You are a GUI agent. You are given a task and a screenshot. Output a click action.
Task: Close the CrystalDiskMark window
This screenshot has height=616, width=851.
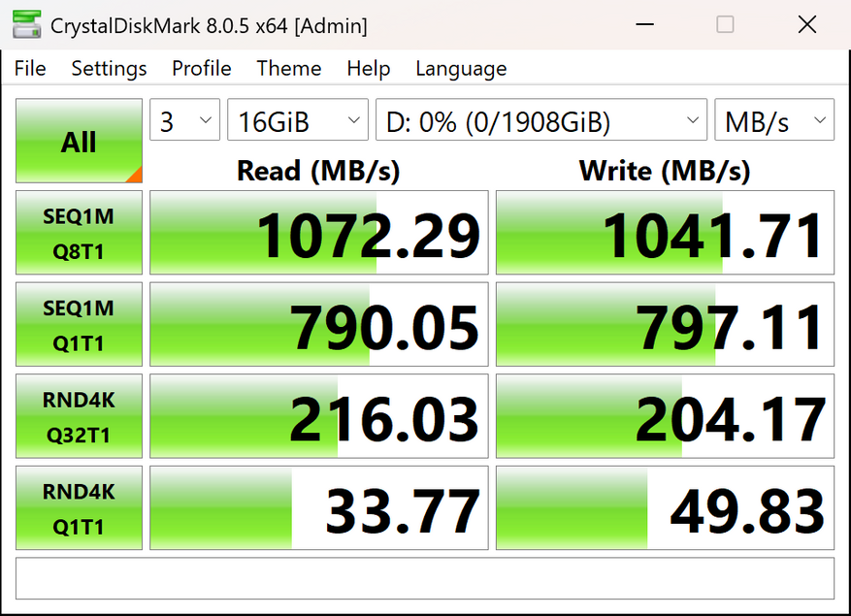pyautogui.click(x=807, y=24)
